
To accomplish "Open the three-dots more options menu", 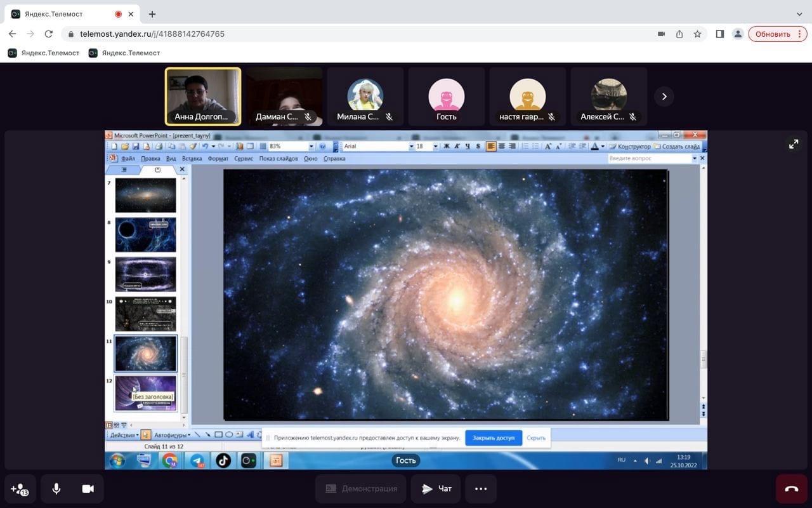I will pyautogui.click(x=481, y=488).
